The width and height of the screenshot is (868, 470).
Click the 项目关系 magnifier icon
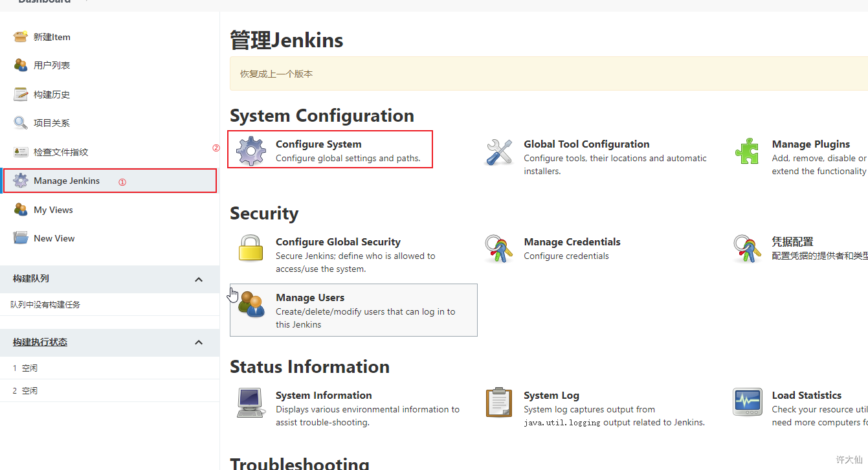click(21, 123)
